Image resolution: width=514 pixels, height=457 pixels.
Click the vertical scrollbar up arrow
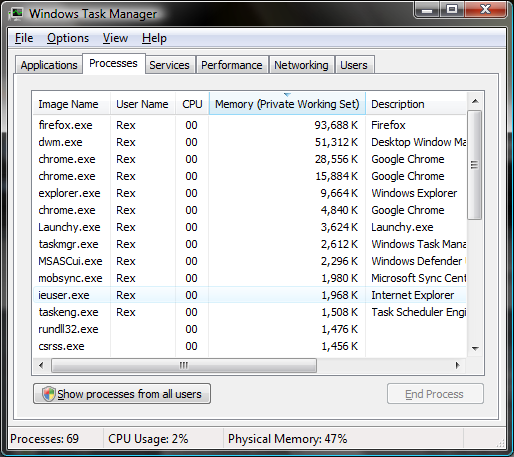(475, 101)
